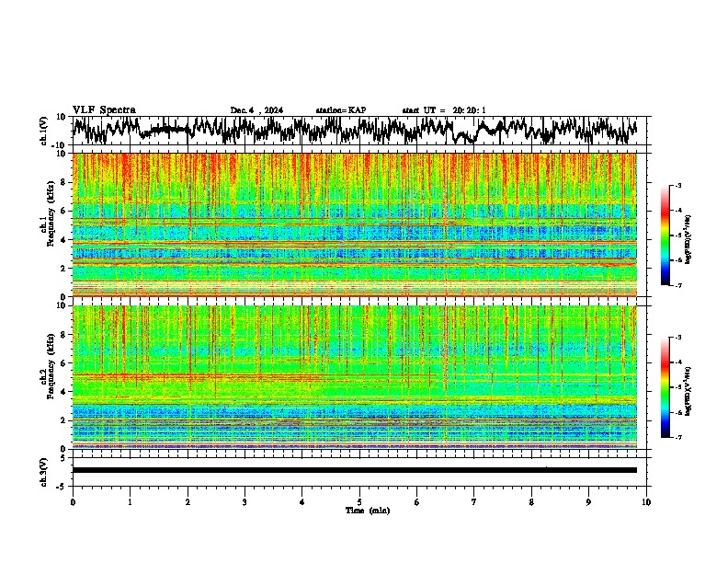Click ch.1 spectrogram "10" kHz tick label
The height and width of the screenshot is (563, 728).
[62, 154]
